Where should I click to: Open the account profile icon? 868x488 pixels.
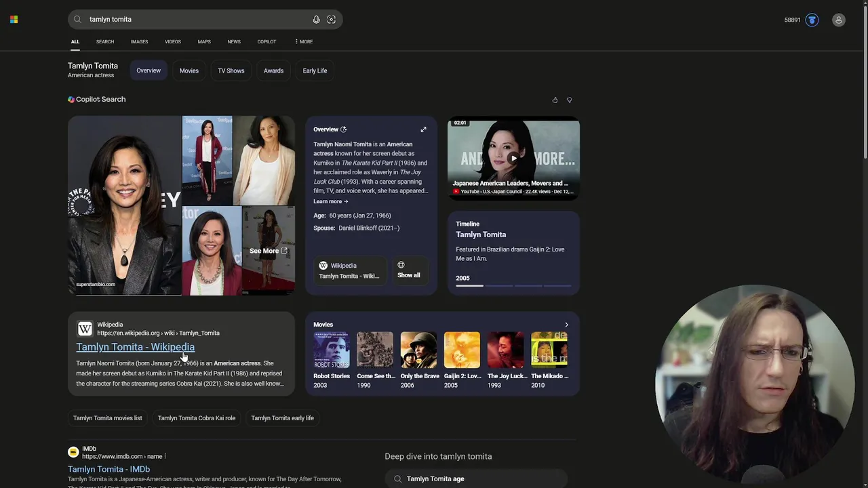(x=839, y=20)
